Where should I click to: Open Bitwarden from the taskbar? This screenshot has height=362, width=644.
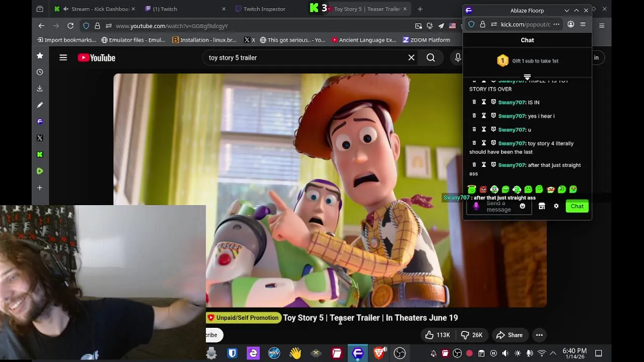pos(232,353)
